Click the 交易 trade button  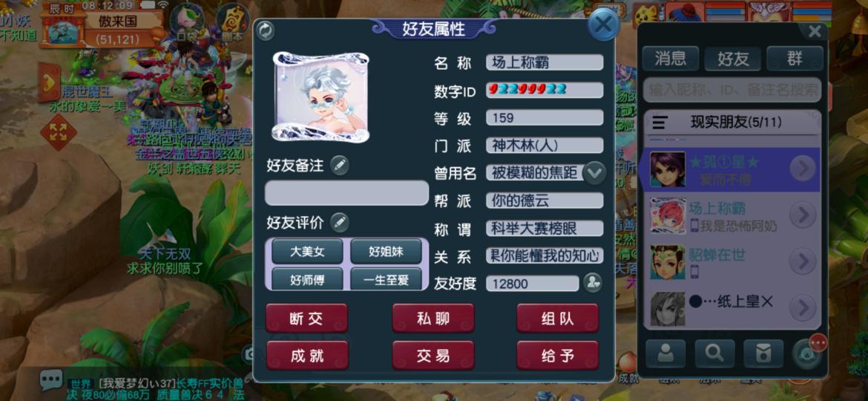click(433, 356)
